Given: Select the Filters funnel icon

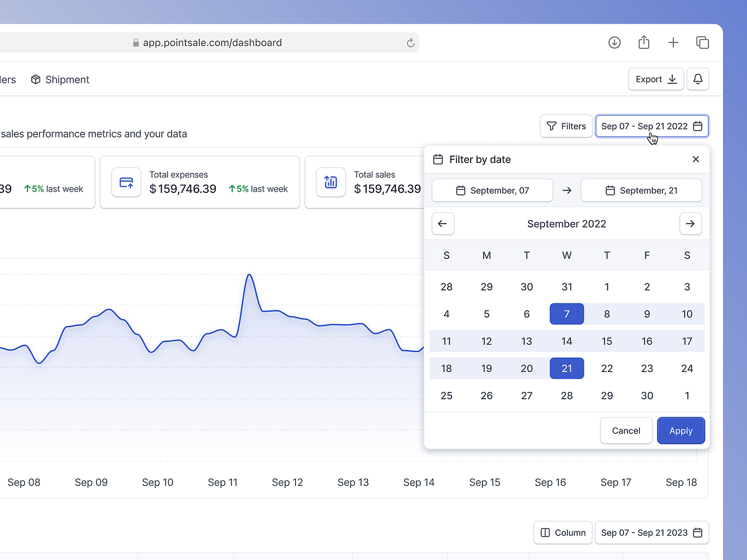Looking at the screenshot, I should [552, 126].
